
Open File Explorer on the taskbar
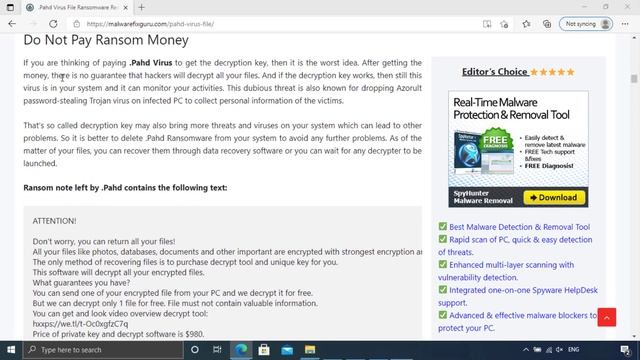click(310, 350)
